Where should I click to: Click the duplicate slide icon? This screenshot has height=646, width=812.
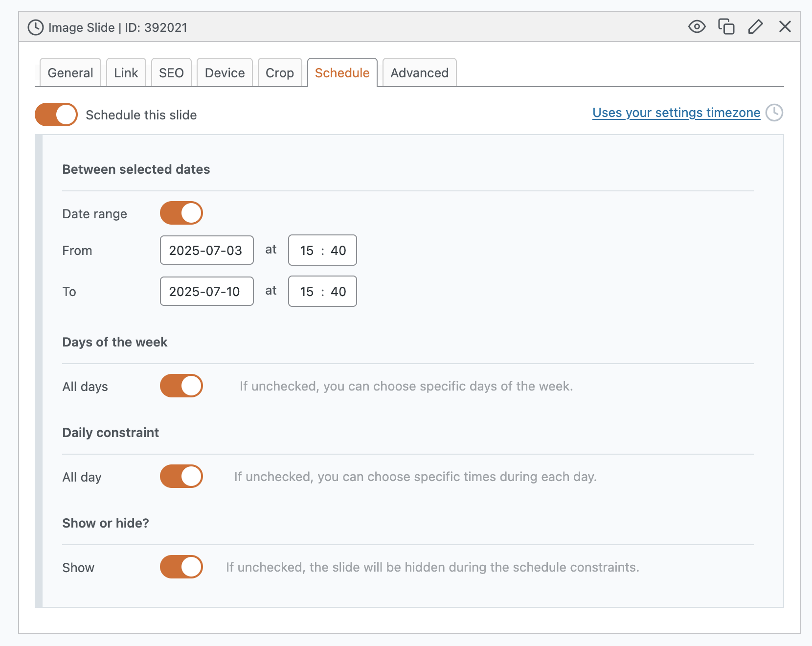click(x=726, y=26)
